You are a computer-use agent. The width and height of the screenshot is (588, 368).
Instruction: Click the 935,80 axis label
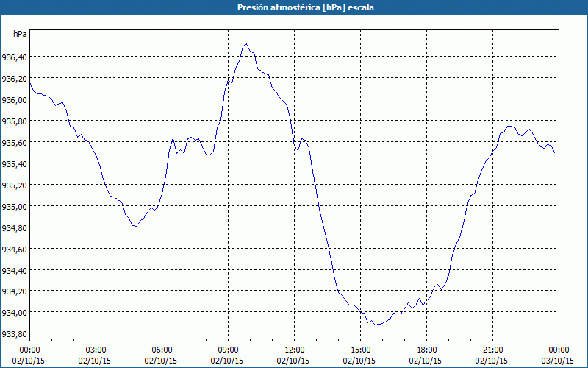[14, 121]
